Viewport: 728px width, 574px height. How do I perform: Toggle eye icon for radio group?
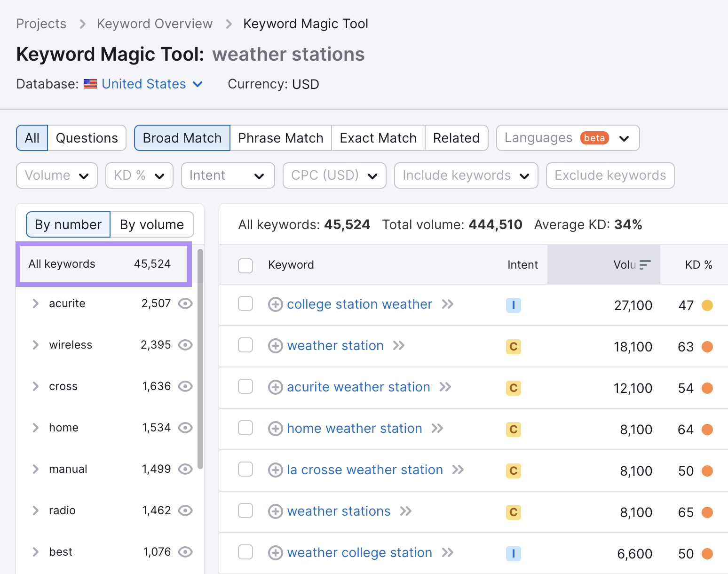185,510
